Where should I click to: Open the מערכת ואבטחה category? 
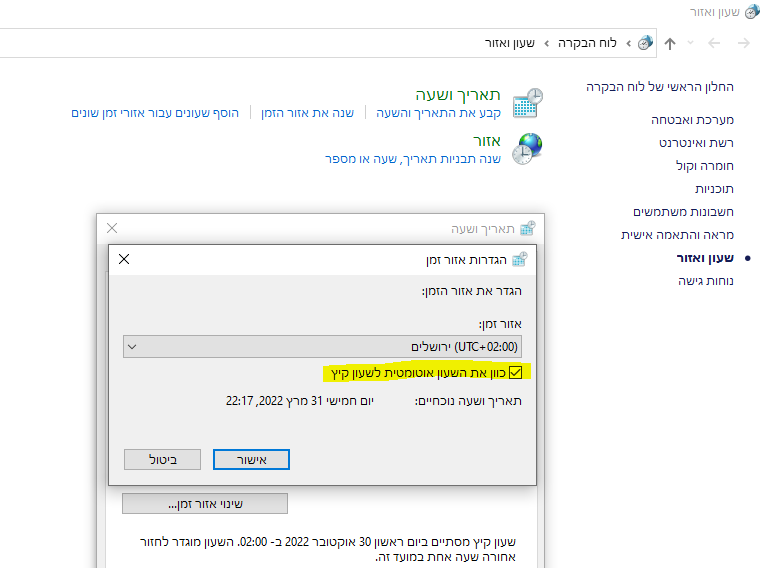pyautogui.click(x=692, y=120)
